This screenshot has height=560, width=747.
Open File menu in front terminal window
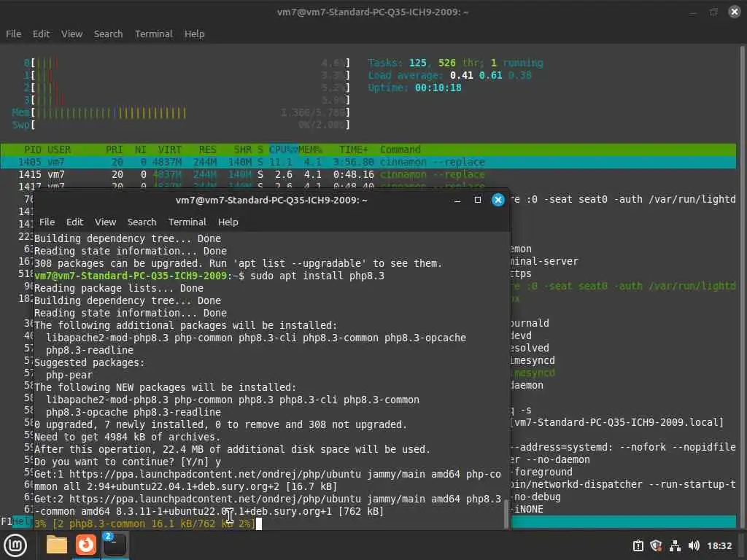47,222
